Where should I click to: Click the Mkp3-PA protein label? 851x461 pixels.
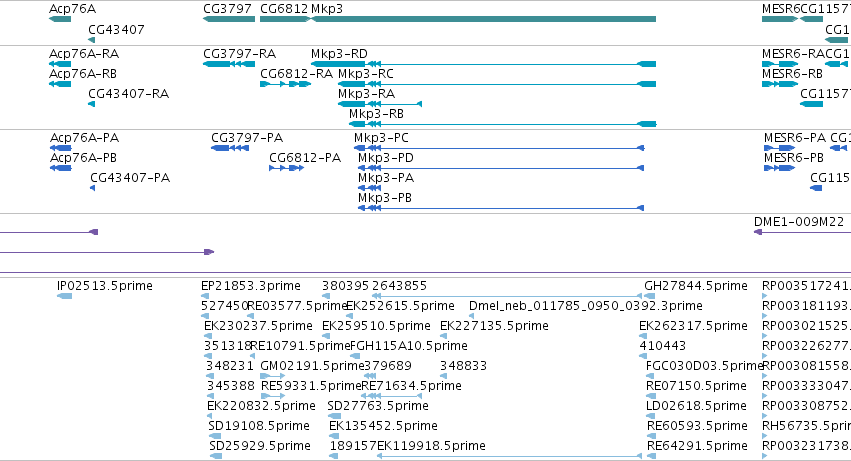tap(386, 178)
